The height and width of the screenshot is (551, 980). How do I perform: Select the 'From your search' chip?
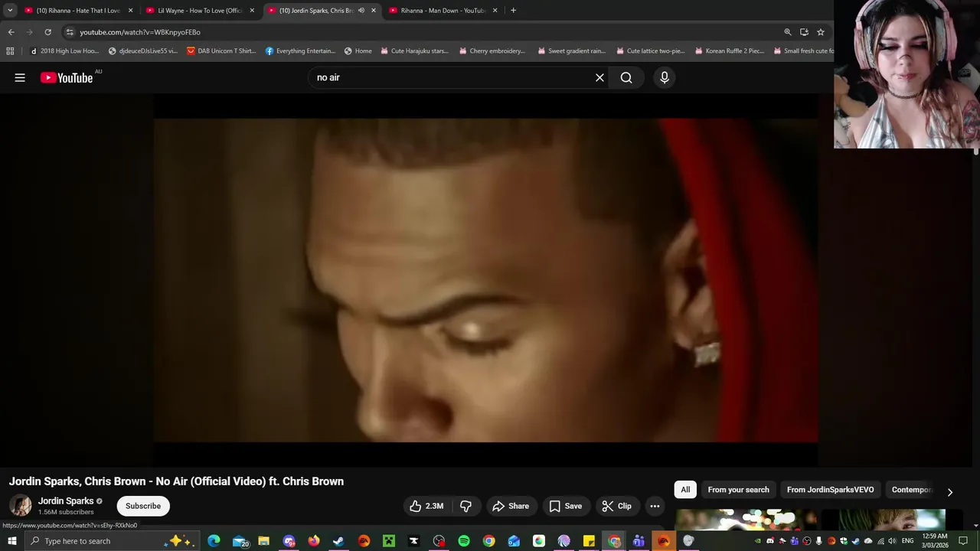click(x=738, y=490)
